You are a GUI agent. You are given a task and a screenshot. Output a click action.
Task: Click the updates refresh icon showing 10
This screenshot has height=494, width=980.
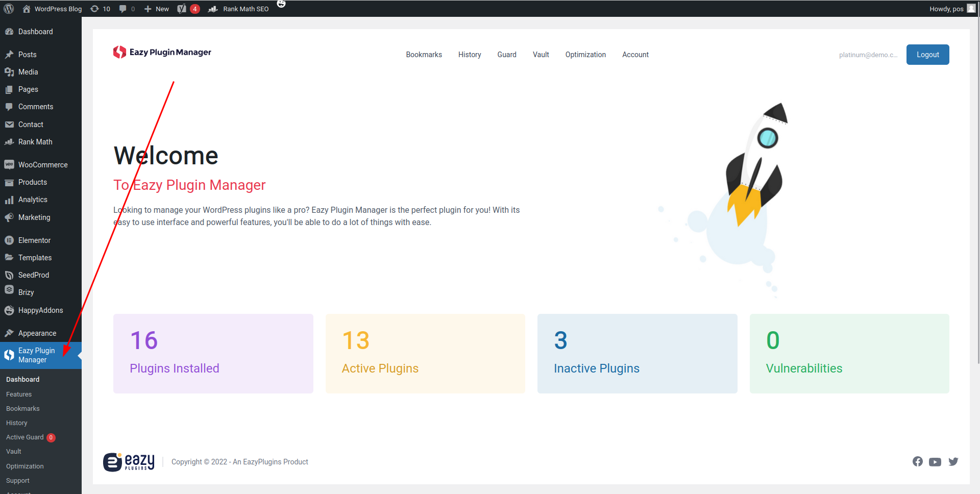[x=94, y=9]
